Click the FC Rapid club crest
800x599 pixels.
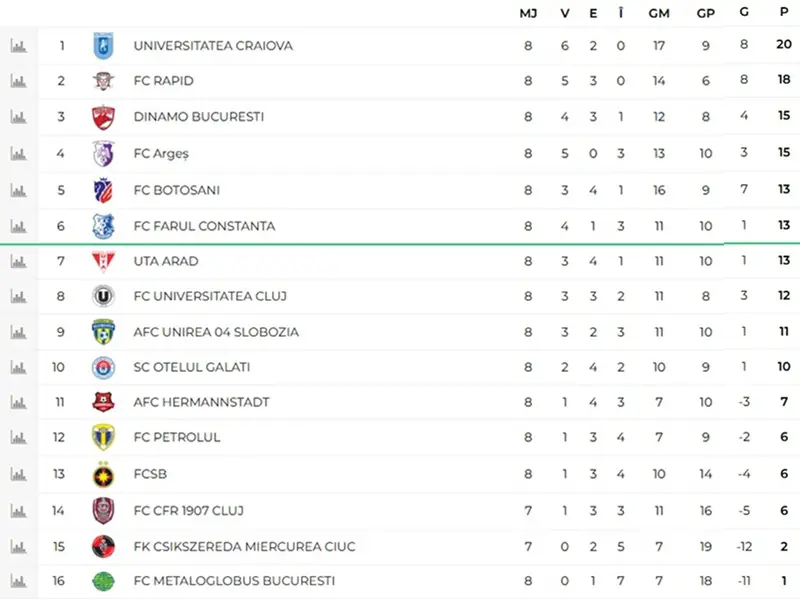click(x=103, y=81)
